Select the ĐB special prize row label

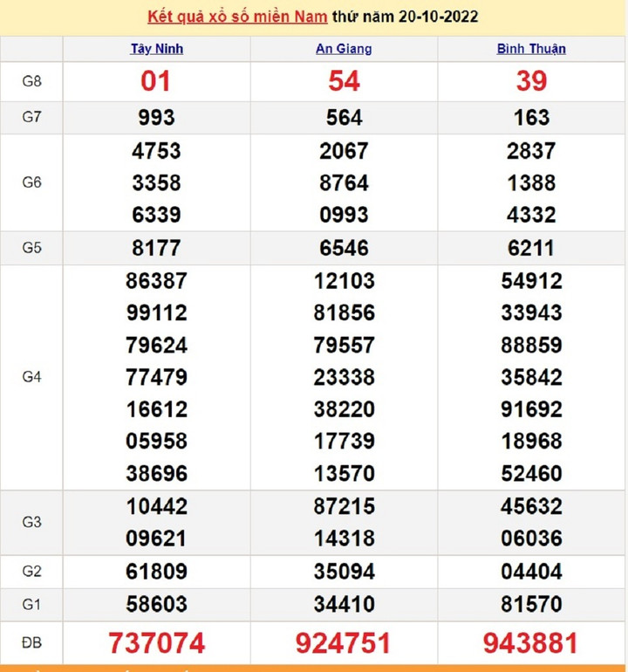[31, 643]
